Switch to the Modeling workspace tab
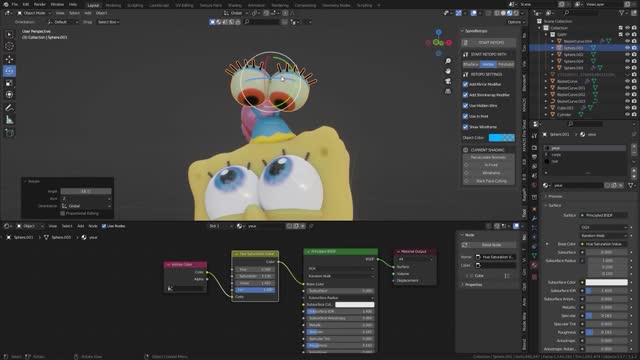640x360 pixels. [x=113, y=5]
